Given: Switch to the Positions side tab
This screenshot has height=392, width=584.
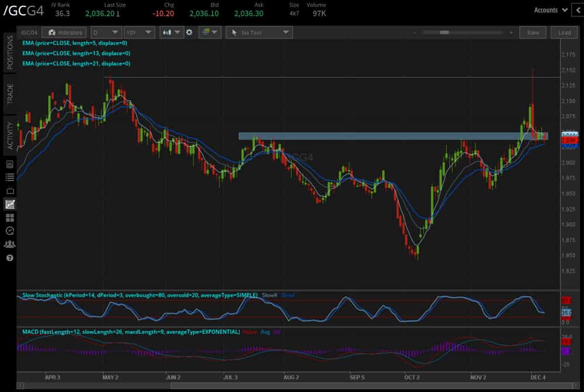Looking at the screenshot, I should point(10,53).
